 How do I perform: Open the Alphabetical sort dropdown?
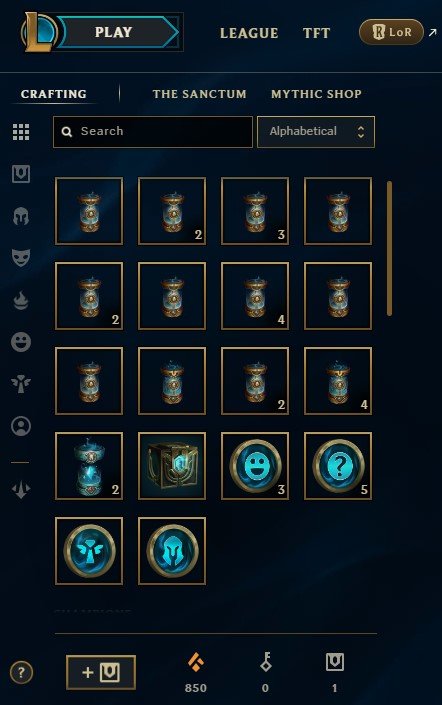tap(316, 132)
